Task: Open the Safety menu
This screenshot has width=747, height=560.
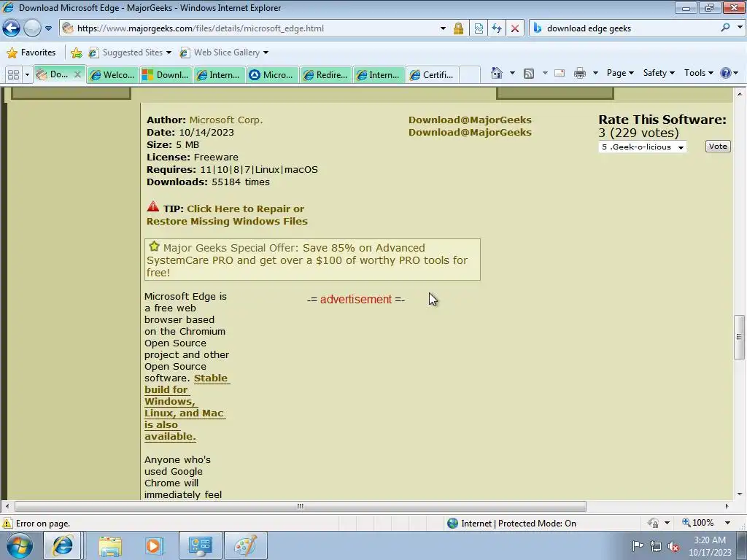Action: pyautogui.click(x=659, y=73)
